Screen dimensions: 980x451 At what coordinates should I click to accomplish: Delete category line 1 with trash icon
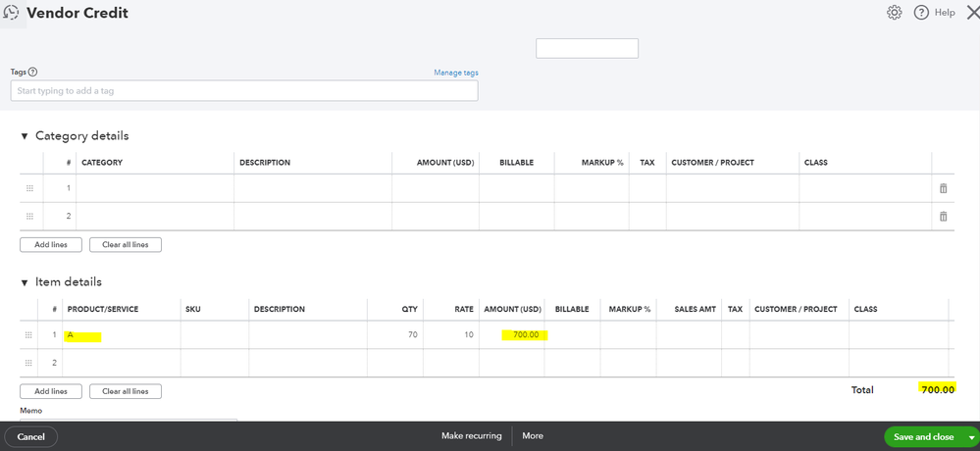[943, 188]
